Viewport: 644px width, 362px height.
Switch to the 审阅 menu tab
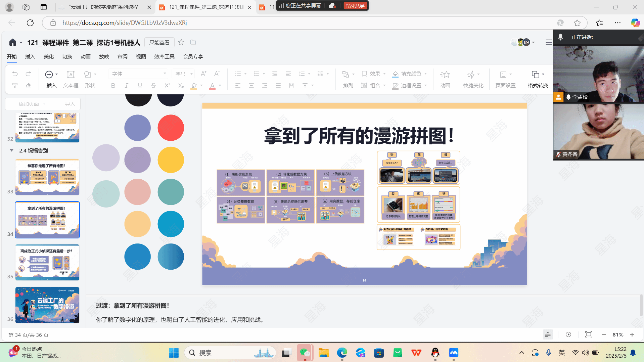123,56
